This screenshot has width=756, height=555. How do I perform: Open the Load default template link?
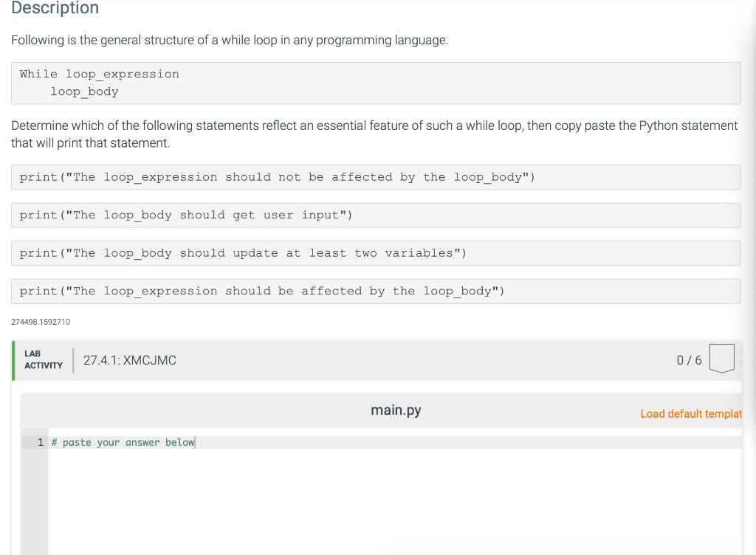pyautogui.click(x=690, y=414)
